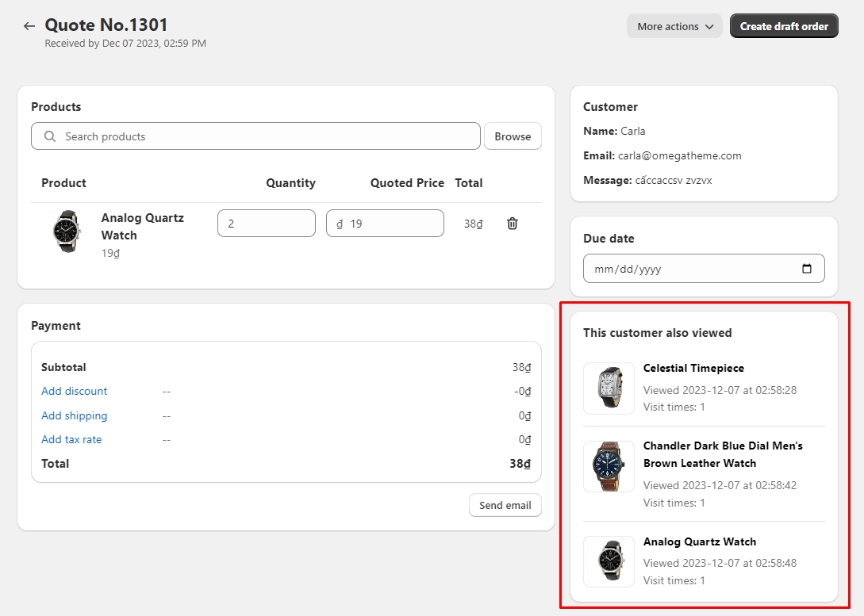Open the Chandler Dark Blue Dial watch image
Image resolution: width=864 pixels, height=616 pixels.
[609, 466]
